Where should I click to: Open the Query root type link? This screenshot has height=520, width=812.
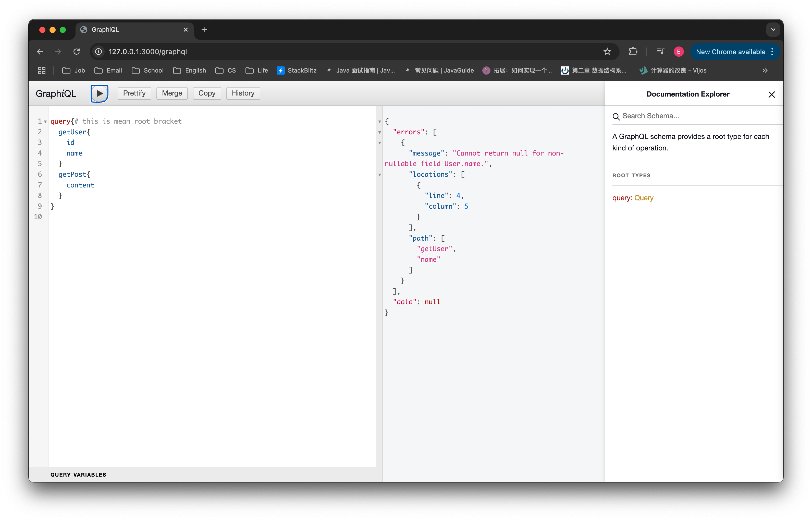[644, 198]
